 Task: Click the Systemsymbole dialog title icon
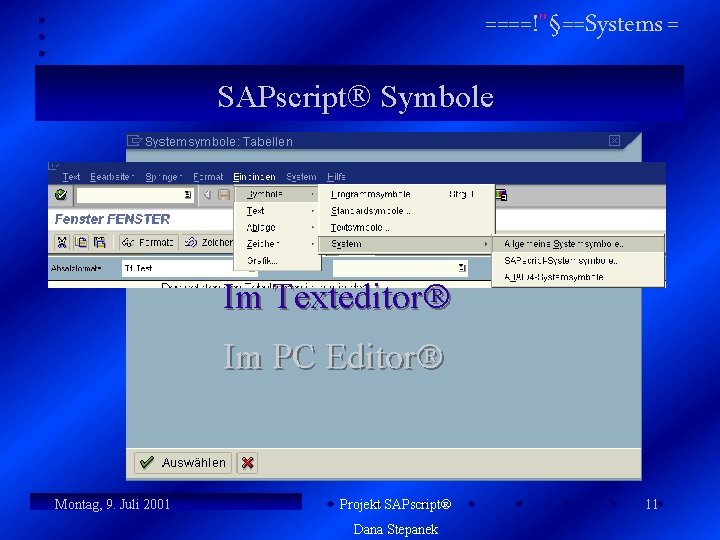click(134, 141)
